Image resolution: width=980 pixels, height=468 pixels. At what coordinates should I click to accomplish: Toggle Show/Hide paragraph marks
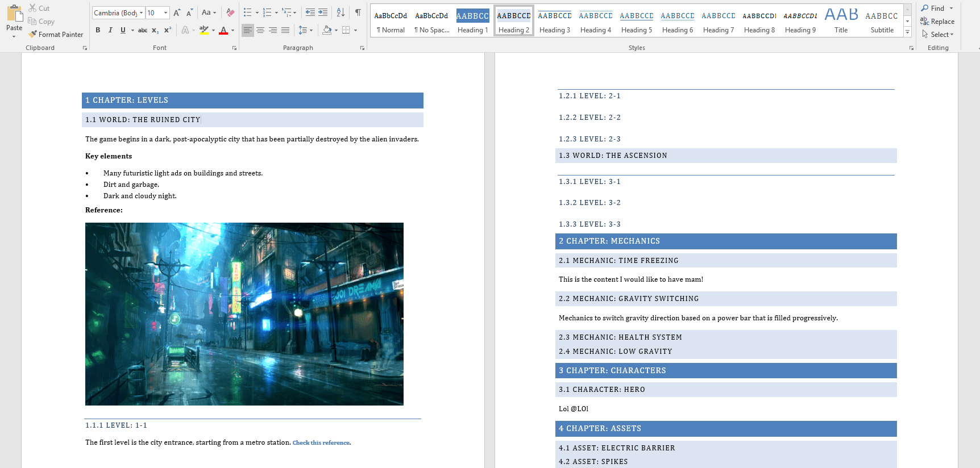click(x=358, y=12)
